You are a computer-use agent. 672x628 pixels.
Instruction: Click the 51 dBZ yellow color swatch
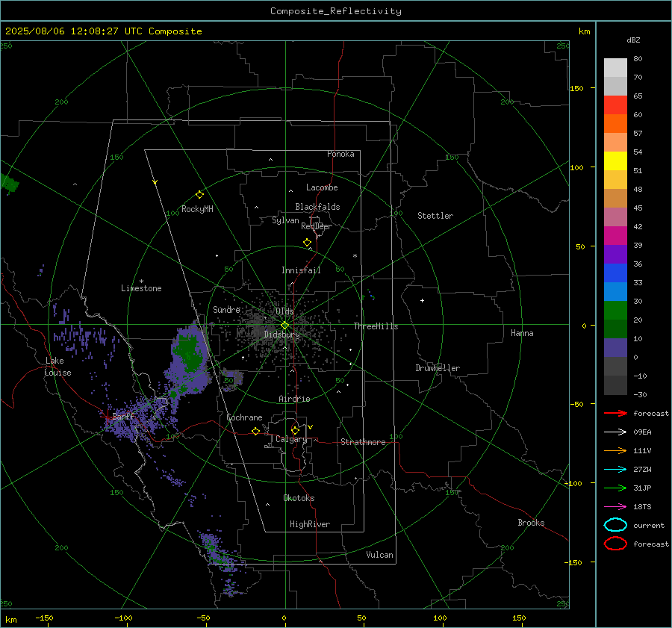615,161
